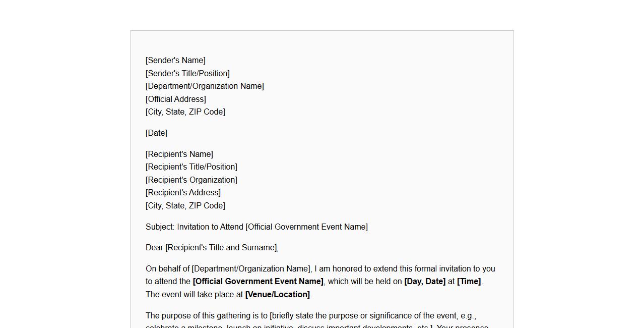The width and height of the screenshot is (644, 328).
Task: Click [Official Government Event Name] in the subject line
Action: [x=306, y=227]
